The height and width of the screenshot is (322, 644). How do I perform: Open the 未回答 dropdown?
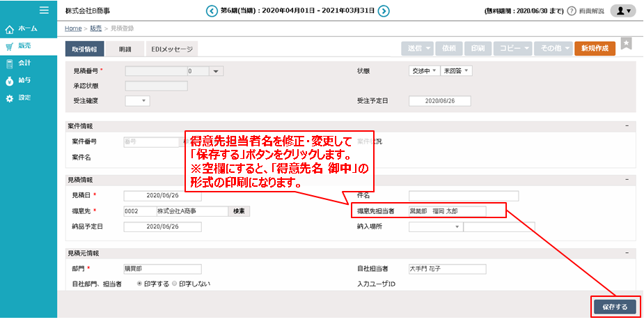[x=457, y=70]
